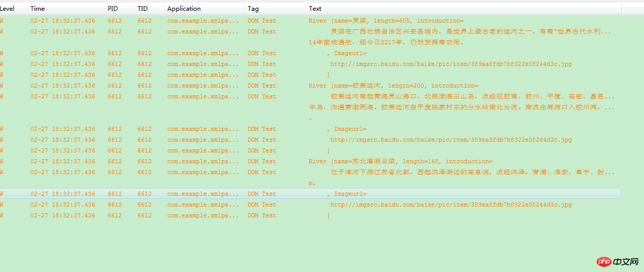This screenshot has width=644, height=272.
Task: Click the wrapped text starting '半岛，沟通黄渤两海'
Action: click(x=462, y=107)
